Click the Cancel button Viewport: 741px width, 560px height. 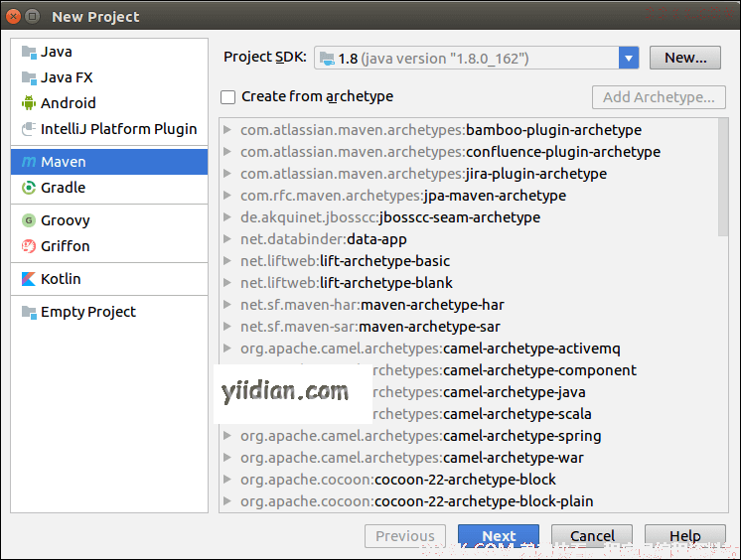[592, 536]
